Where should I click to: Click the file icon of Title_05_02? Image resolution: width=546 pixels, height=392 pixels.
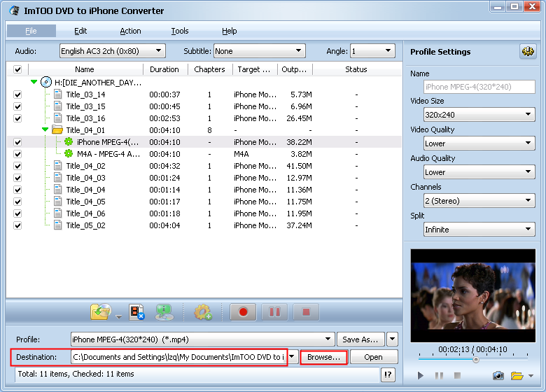click(58, 225)
